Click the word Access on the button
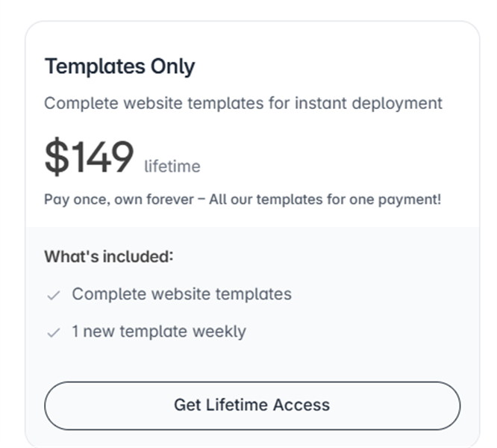The width and height of the screenshot is (497, 448). click(301, 405)
